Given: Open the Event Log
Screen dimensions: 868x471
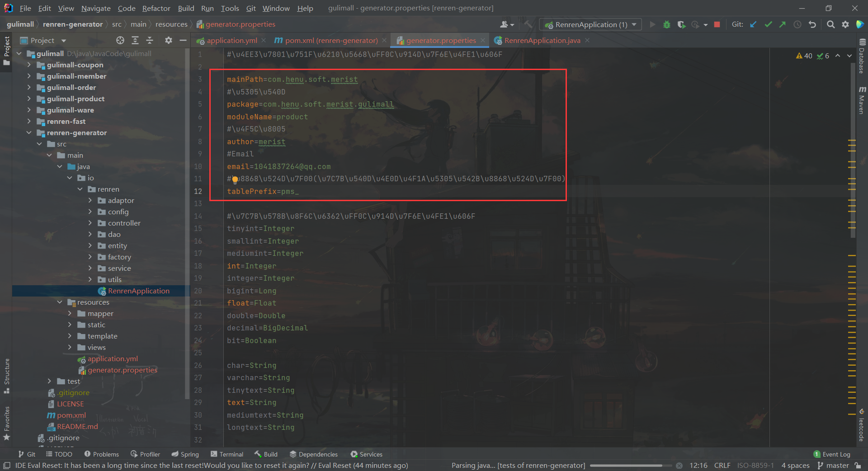Looking at the screenshot, I should click(x=832, y=454).
